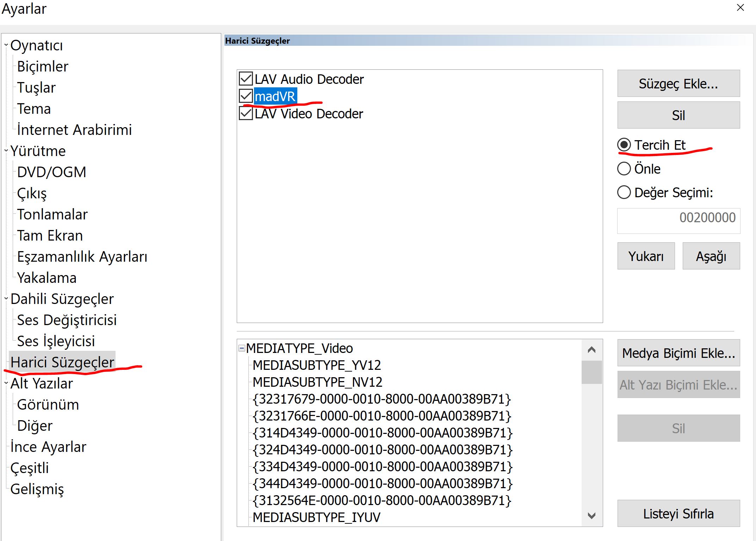Collapse the MEDIATYPE_Video node

pyautogui.click(x=242, y=348)
